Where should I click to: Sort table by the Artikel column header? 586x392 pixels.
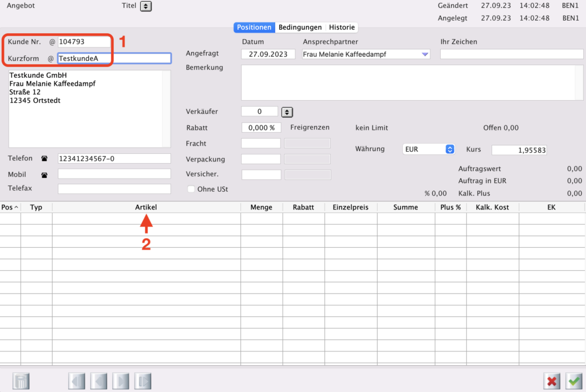tap(146, 207)
